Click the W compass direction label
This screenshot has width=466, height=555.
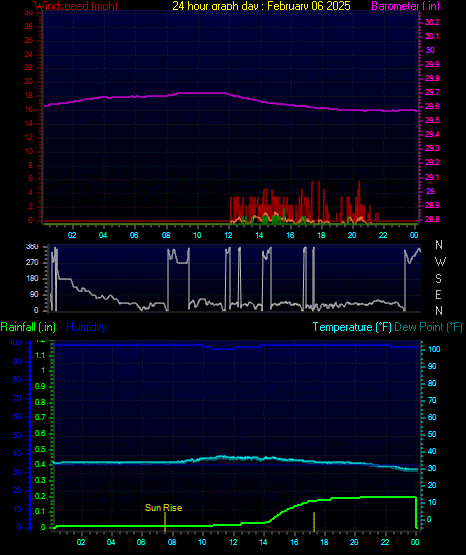(440, 262)
